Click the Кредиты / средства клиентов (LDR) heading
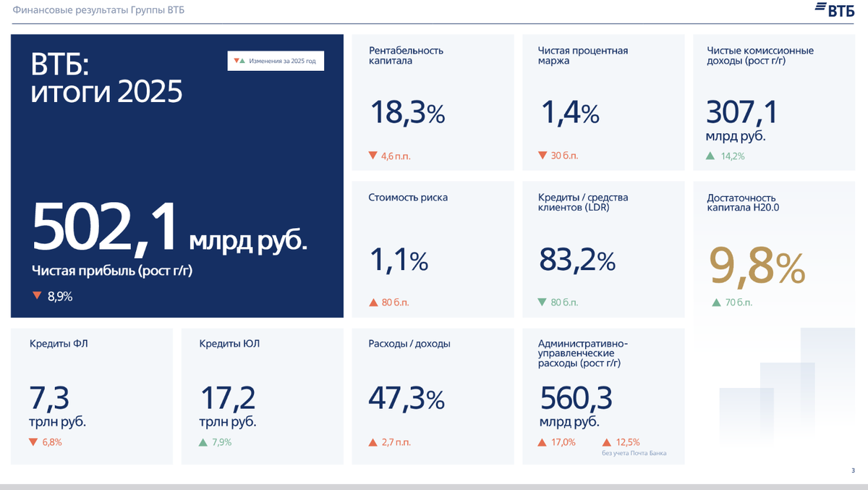The width and height of the screenshot is (868, 490). pos(583,203)
